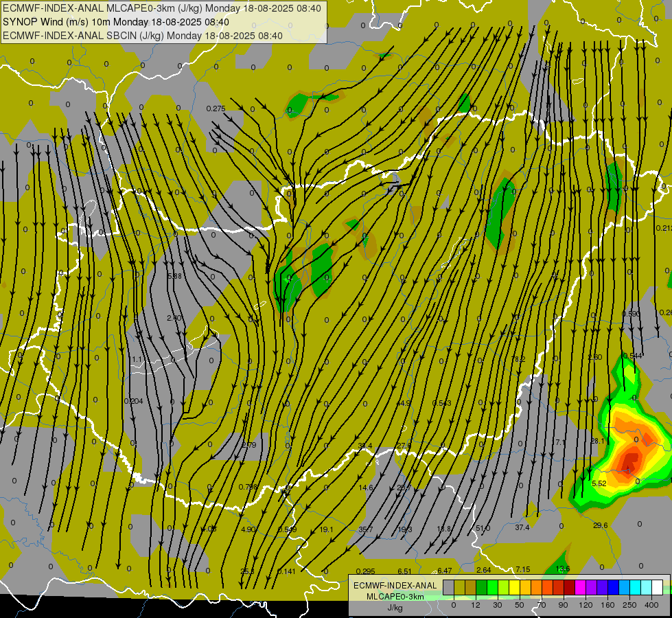Pick the dark red legend swatch

pos(570,587)
